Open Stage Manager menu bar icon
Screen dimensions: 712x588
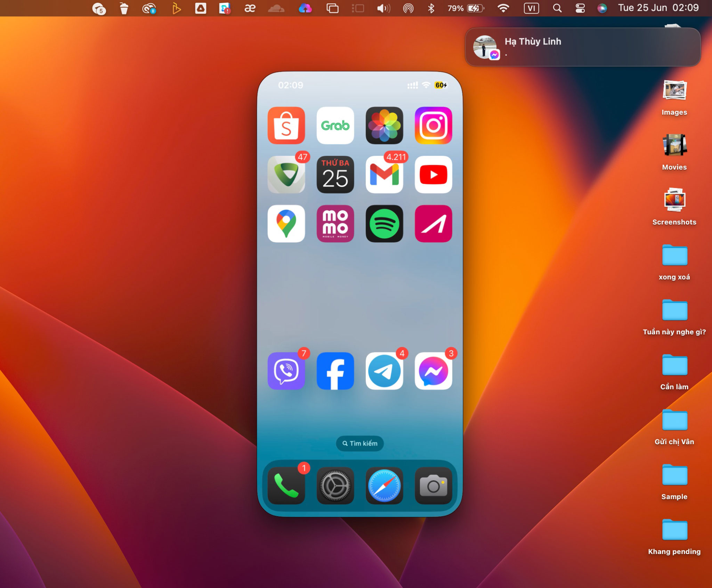358,8
